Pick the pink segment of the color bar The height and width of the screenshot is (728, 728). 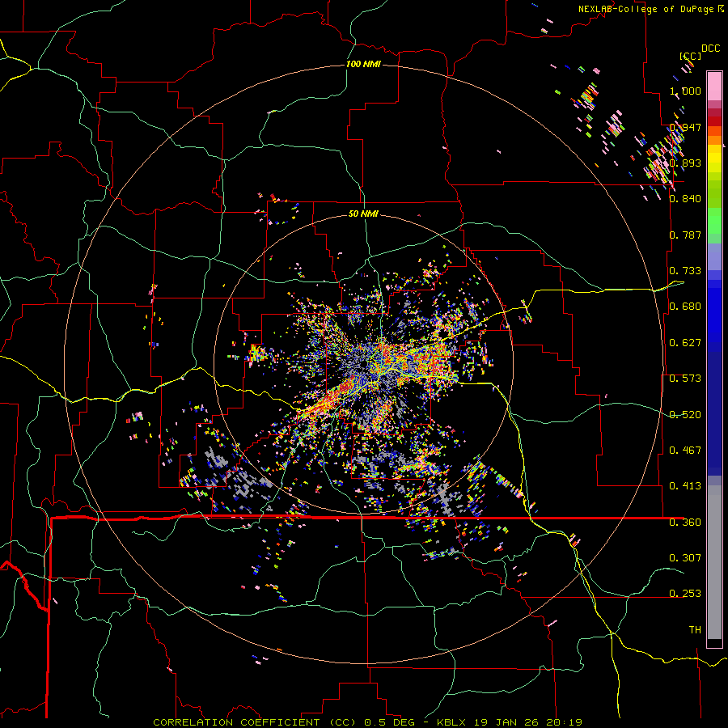(x=714, y=86)
